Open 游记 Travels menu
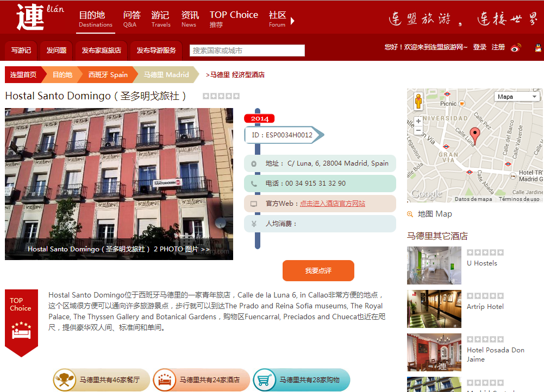Image resolution: width=544 pixels, height=392 pixels. click(161, 19)
